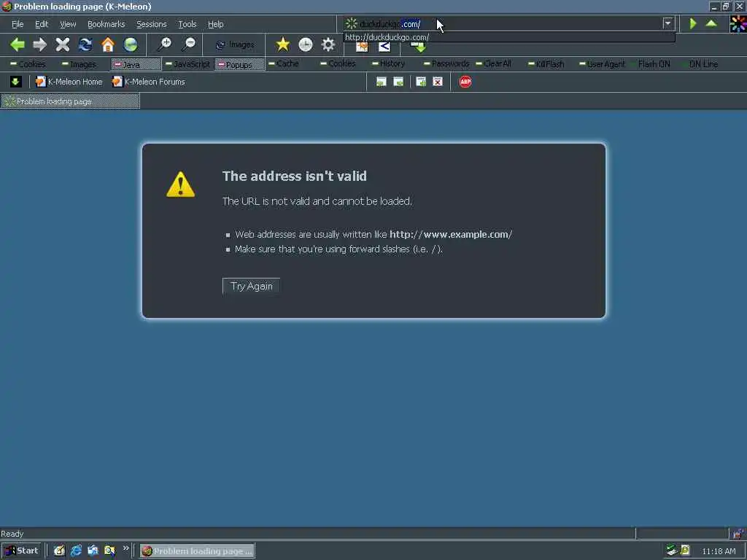Click Problem loading page taskbar button
The width and height of the screenshot is (747, 560).
click(x=197, y=551)
